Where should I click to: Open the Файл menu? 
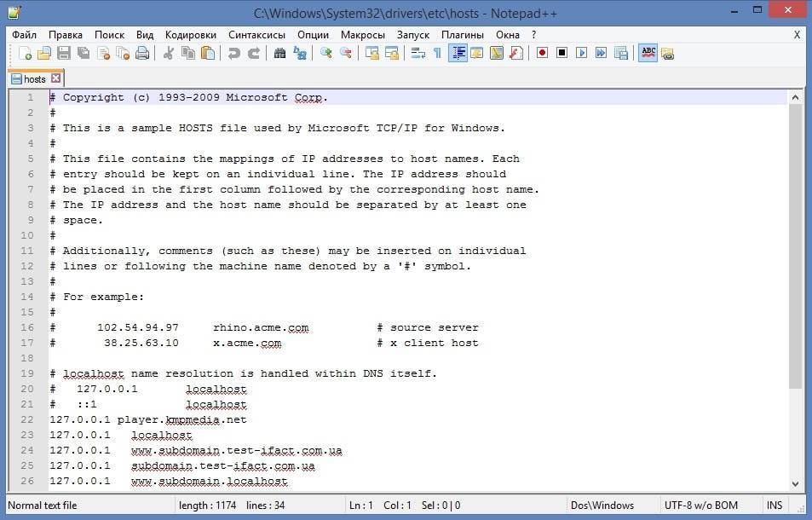(25, 35)
